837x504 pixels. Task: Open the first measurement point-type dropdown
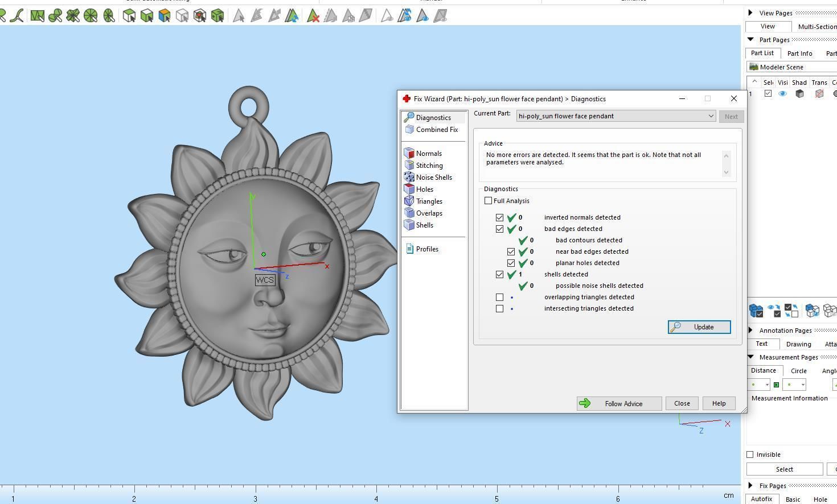pyautogui.click(x=759, y=385)
